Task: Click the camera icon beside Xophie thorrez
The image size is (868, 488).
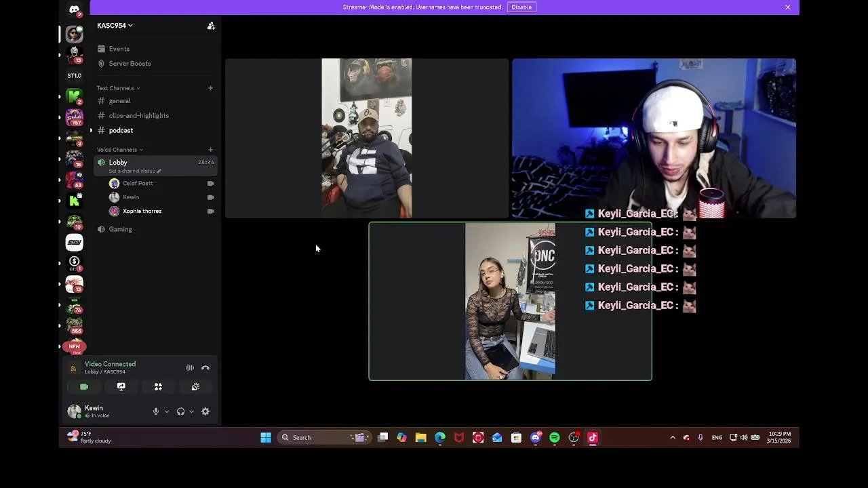Action: tap(210, 211)
